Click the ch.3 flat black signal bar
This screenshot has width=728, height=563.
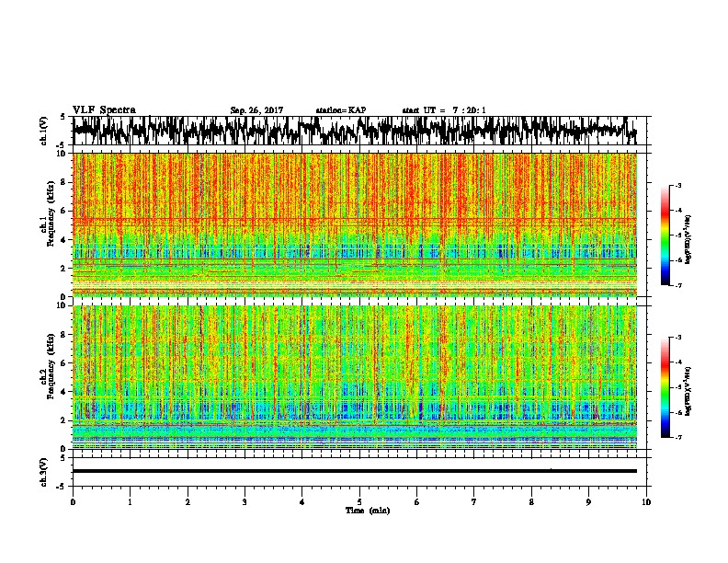[355, 471]
